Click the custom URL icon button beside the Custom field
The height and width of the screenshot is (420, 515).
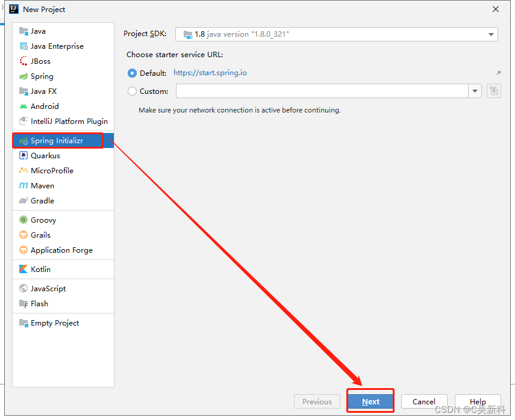click(x=494, y=91)
